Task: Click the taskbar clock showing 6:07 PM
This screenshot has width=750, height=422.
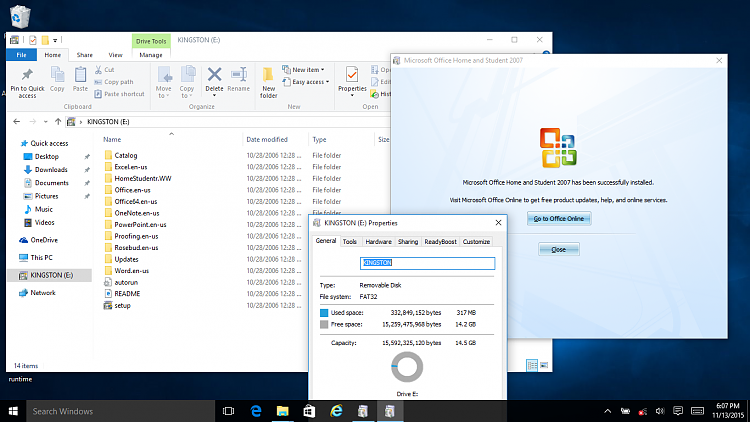Action: tap(728, 411)
